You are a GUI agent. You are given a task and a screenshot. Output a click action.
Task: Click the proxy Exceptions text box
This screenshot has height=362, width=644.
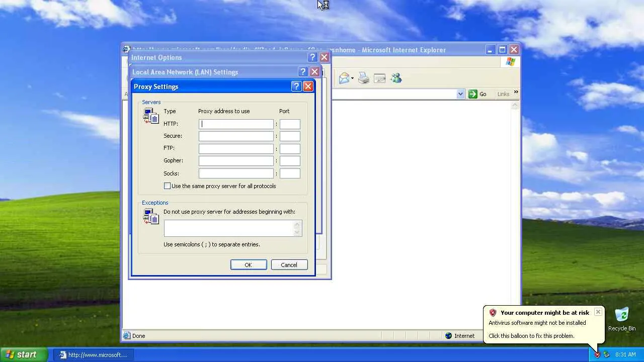click(233, 228)
